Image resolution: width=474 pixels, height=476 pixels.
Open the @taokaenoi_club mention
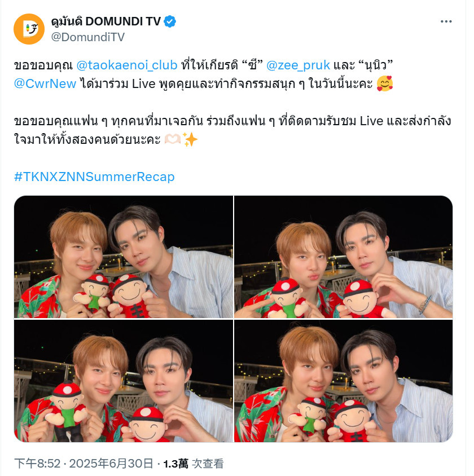click(x=127, y=65)
